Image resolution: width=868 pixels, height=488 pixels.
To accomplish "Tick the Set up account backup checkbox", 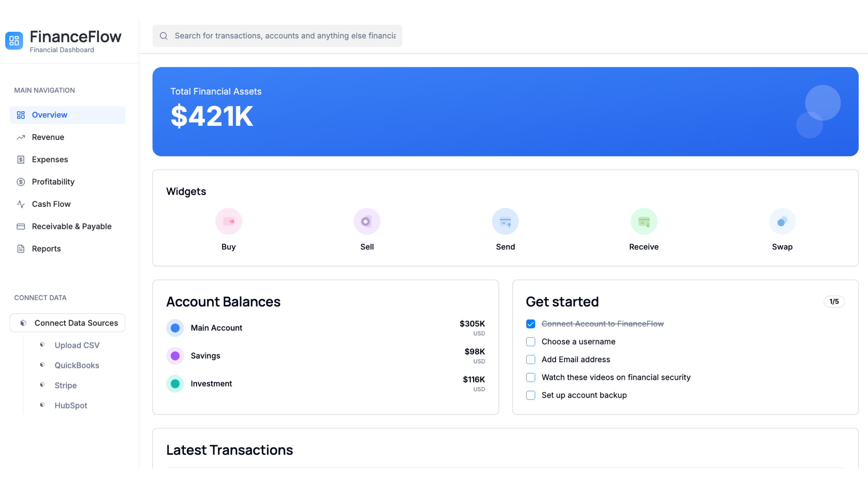I will point(531,395).
